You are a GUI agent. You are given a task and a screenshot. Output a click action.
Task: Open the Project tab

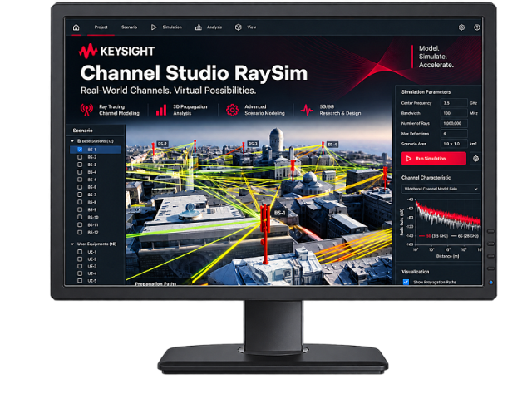pyautogui.click(x=101, y=27)
